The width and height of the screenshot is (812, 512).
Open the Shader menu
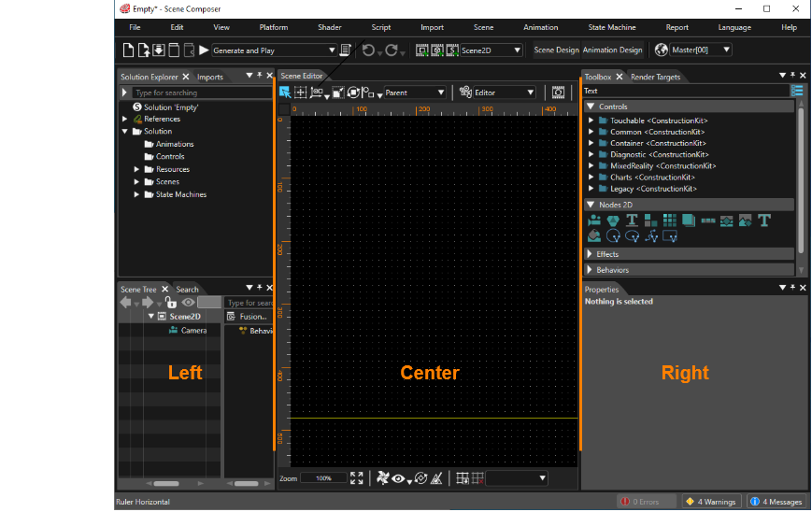(329, 27)
